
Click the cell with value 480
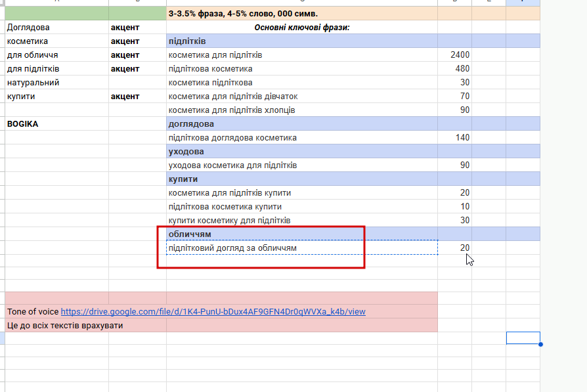(x=454, y=69)
